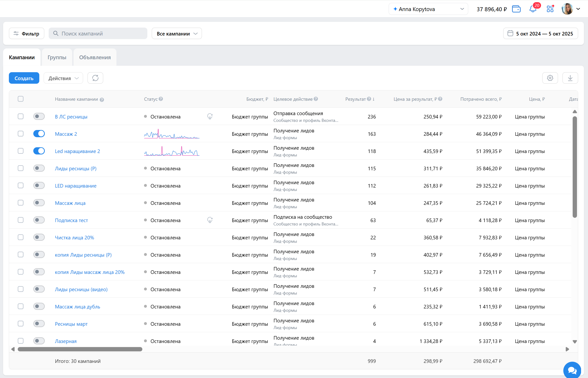Click the refresh campaigns icon button

(95, 78)
